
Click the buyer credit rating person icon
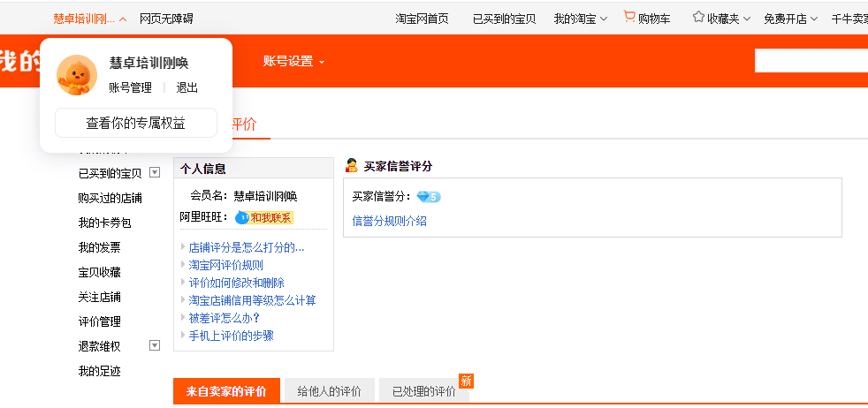point(352,165)
